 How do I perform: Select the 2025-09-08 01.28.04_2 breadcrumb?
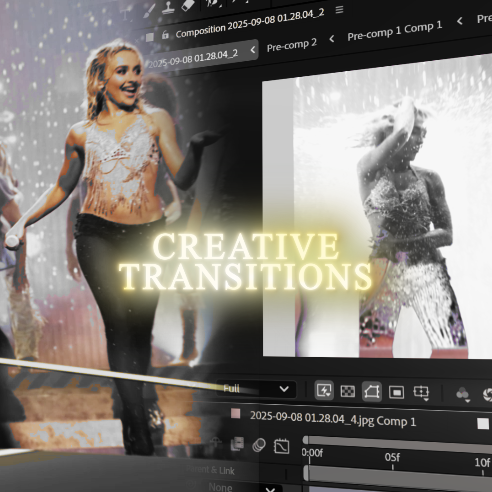tap(193, 57)
